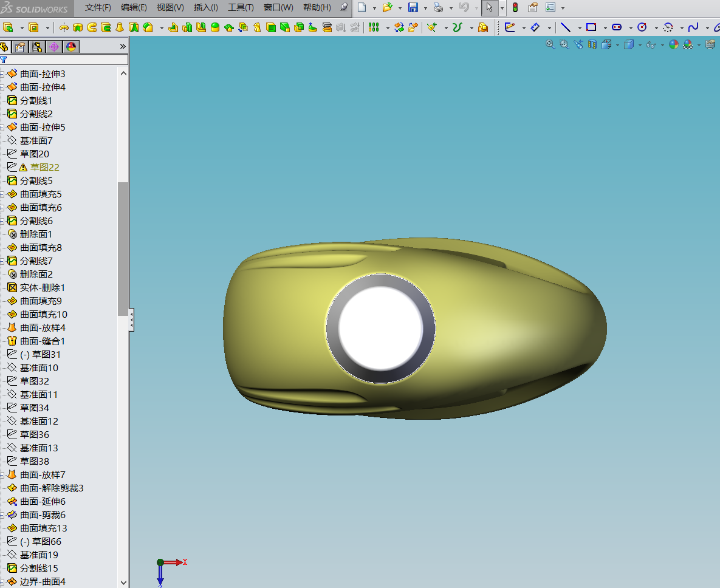Create a new document with the New icon
Screen dimensions: 720x588
click(362, 7)
